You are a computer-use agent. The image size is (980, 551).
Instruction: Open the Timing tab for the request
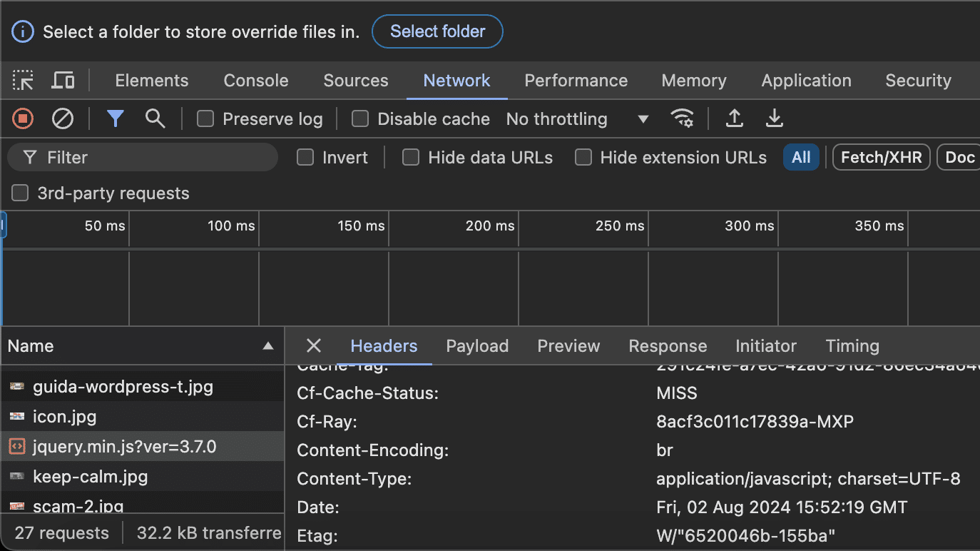[x=852, y=346]
